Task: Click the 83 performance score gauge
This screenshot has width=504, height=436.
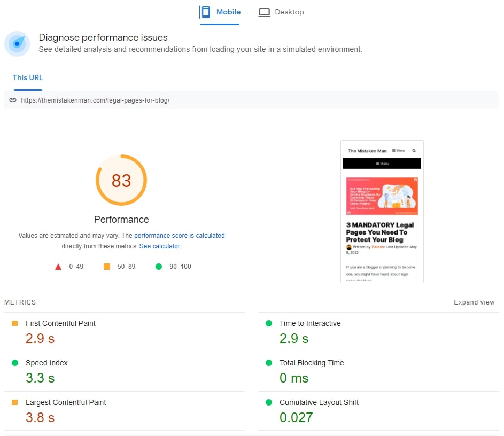Action: [x=121, y=180]
